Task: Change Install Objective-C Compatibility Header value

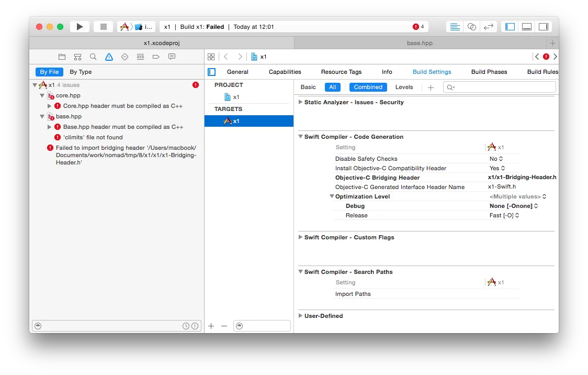Action: 497,168
